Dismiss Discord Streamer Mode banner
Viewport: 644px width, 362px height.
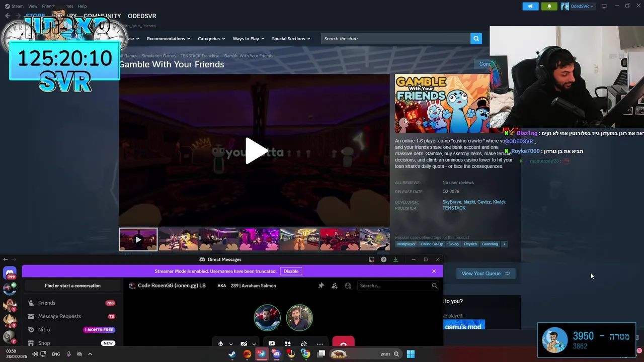pos(434,271)
